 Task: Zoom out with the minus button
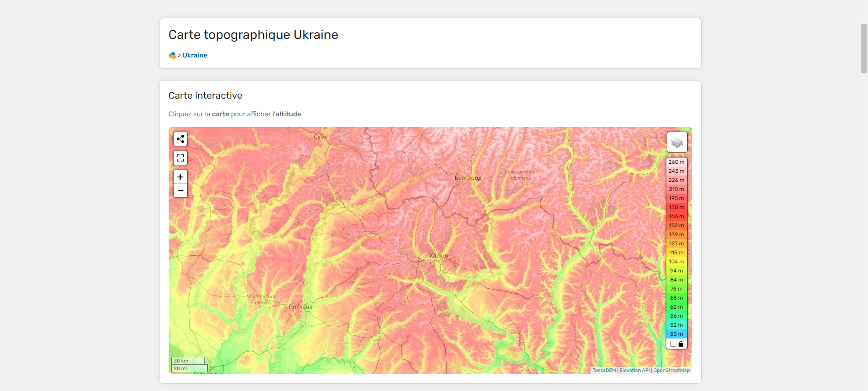click(x=180, y=191)
